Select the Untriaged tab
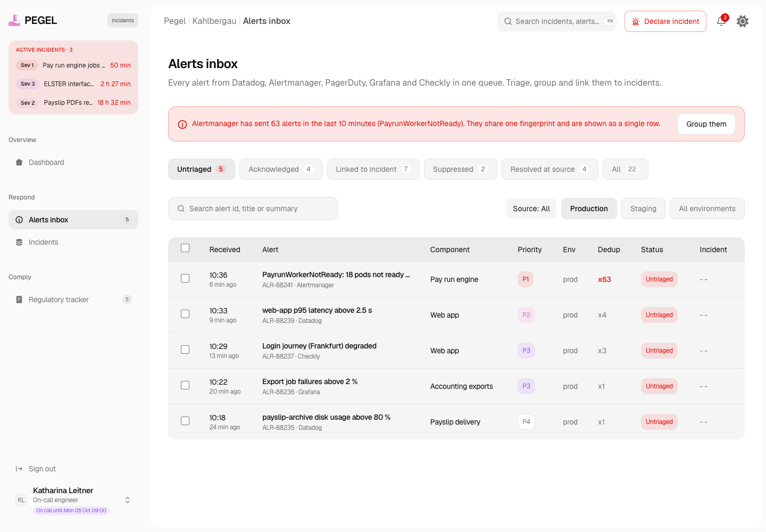This screenshot has width=766, height=532. (x=202, y=169)
